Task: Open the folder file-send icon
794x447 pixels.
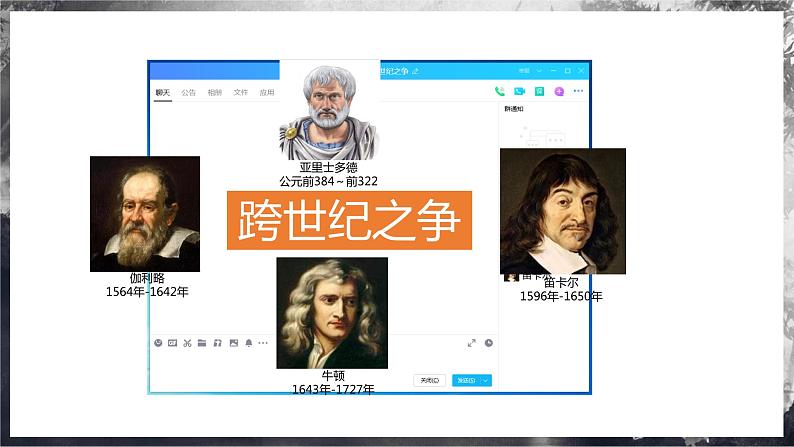Action: click(202, 343)
